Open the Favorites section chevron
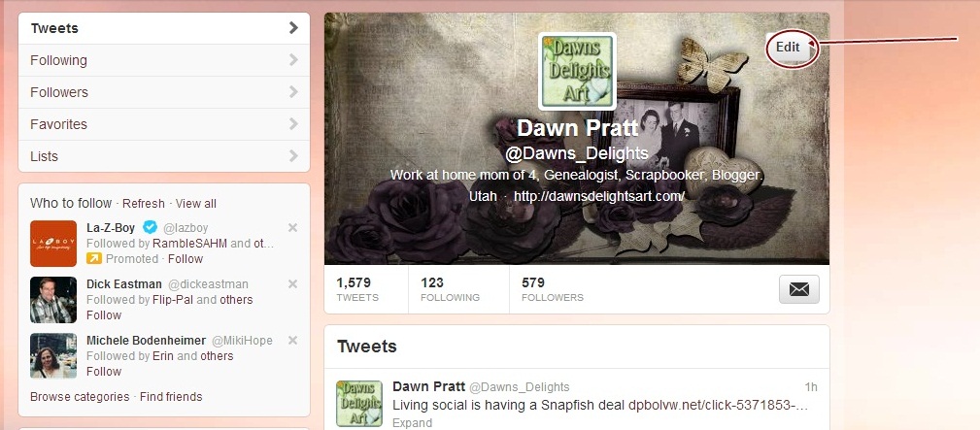This screenshot has height=430, width=980. click(293, 123)
